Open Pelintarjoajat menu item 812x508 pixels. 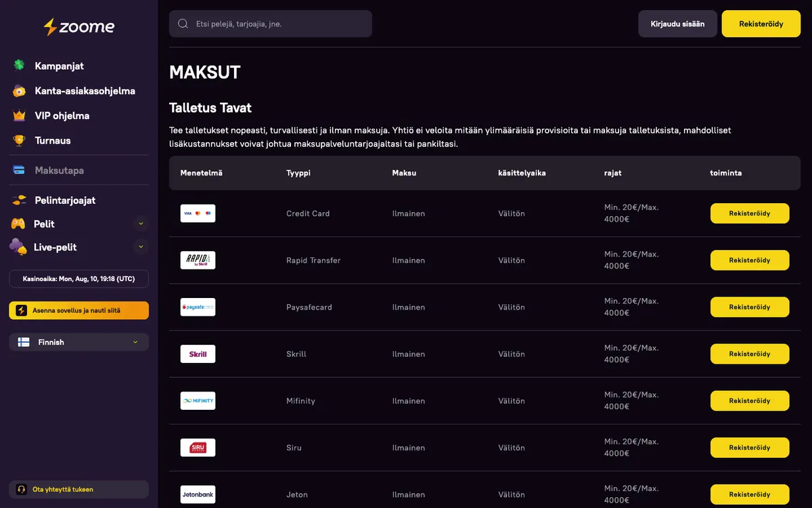(x=65, y=200)
